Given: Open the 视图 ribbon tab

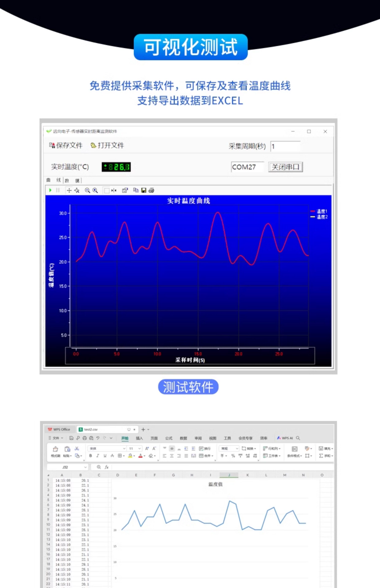Looking at the screenshot, I should 213,438.
